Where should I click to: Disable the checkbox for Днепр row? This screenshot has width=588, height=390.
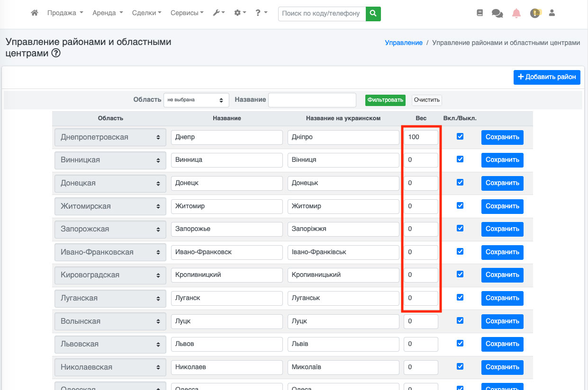click(x=460, y=137)
